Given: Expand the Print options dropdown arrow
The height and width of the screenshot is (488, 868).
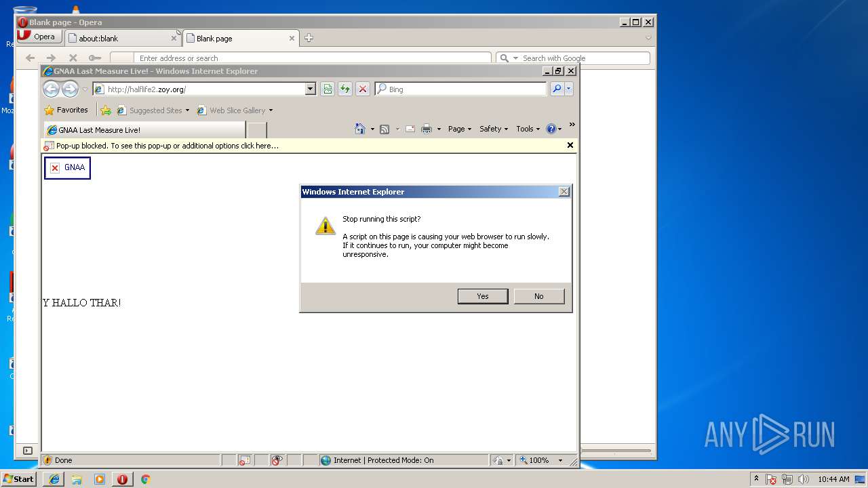Looking at the screenshot, I should [439, 129].
